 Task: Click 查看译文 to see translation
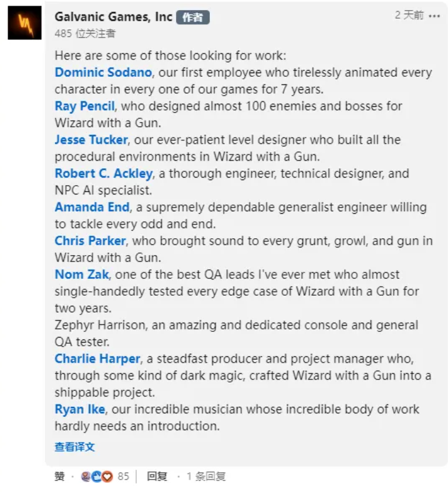tap(74, 446)
